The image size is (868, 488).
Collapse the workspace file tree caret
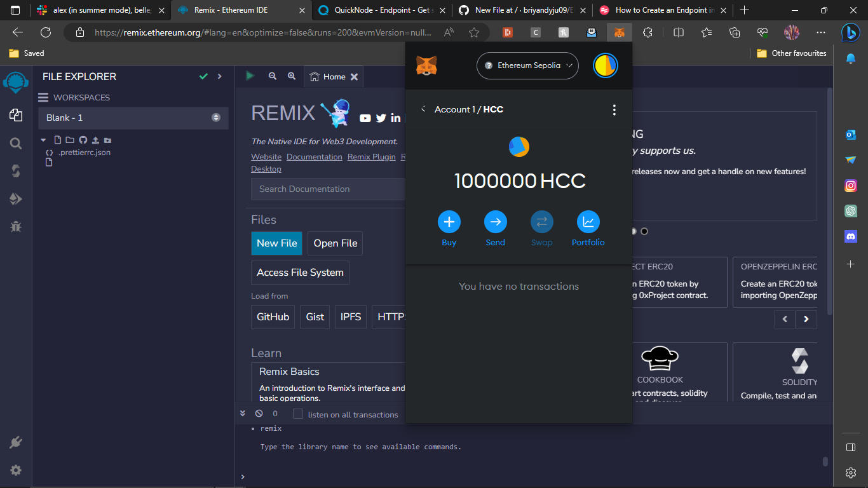(43, 140)
